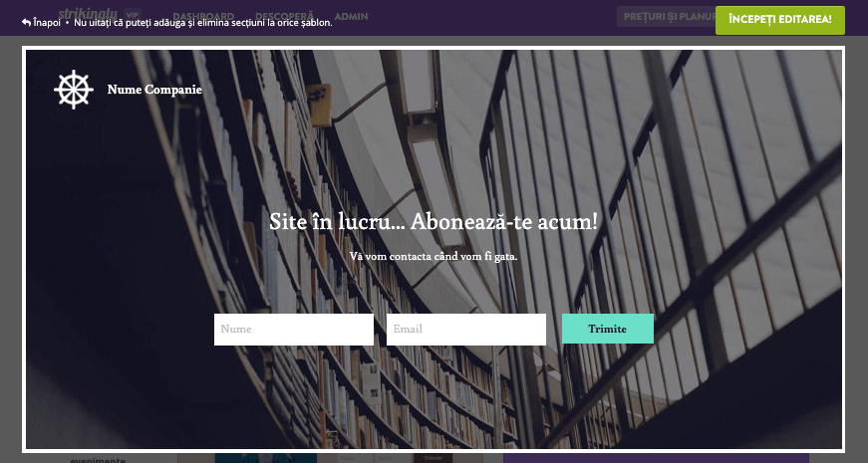
Task: Click the dimmed Strikingly logo
Action: [x=88, y=13]
